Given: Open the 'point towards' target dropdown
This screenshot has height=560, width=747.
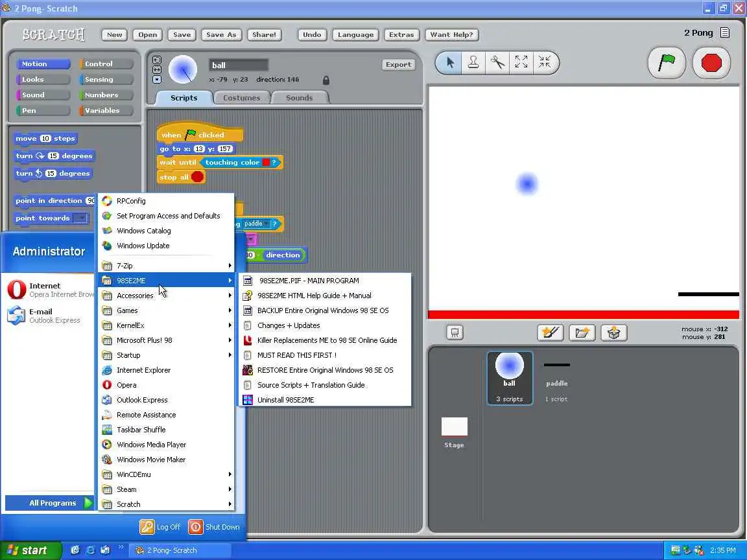Looking at the screenshot, I should [80, 218].
